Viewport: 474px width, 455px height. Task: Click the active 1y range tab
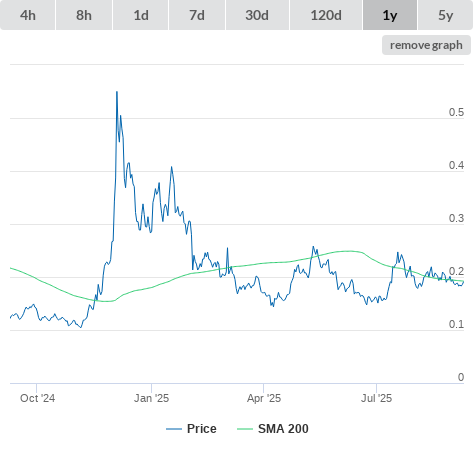(x=390, y=15)
